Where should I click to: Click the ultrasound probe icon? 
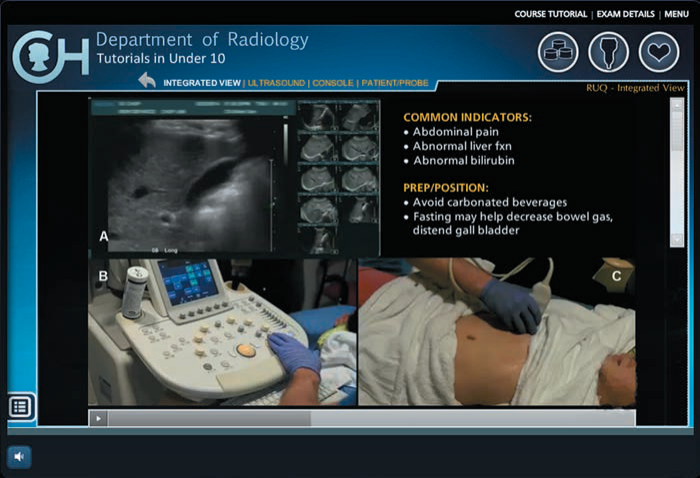tap(608, 52)
